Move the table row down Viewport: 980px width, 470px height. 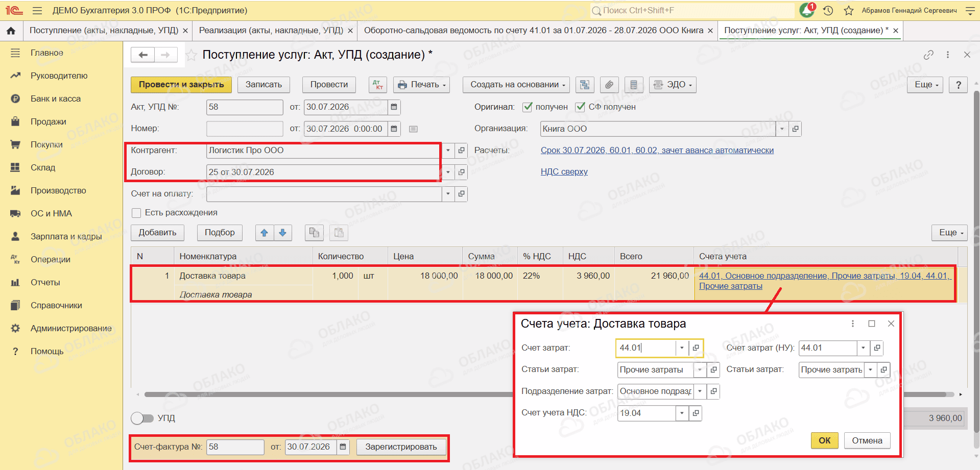(282, 233)
